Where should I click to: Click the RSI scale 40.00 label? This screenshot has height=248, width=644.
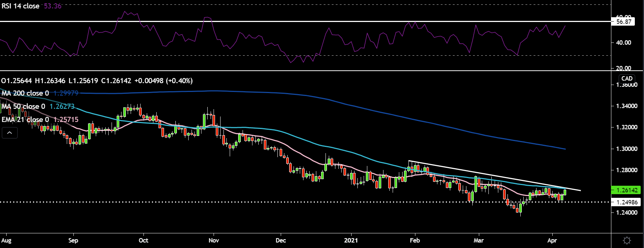623,43
